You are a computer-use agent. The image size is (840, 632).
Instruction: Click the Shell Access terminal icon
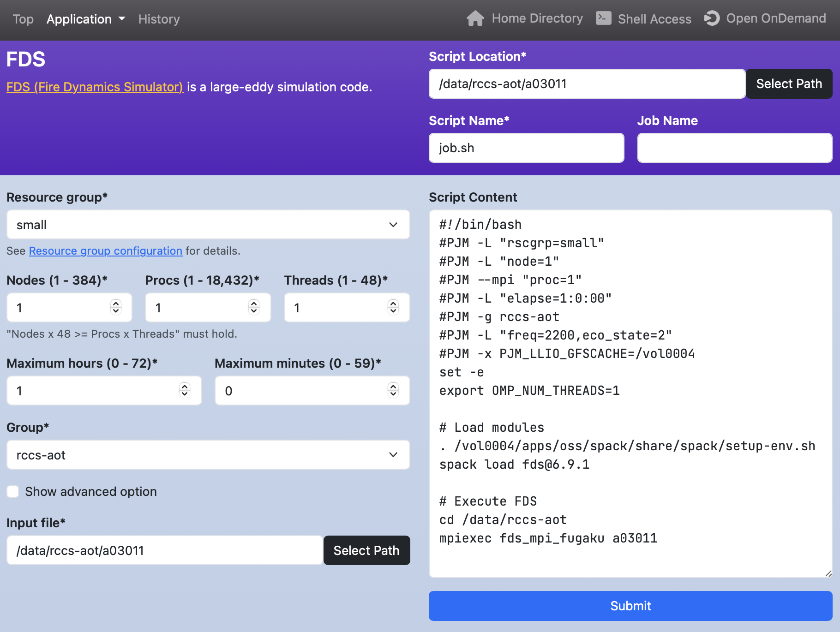(603, 18)
